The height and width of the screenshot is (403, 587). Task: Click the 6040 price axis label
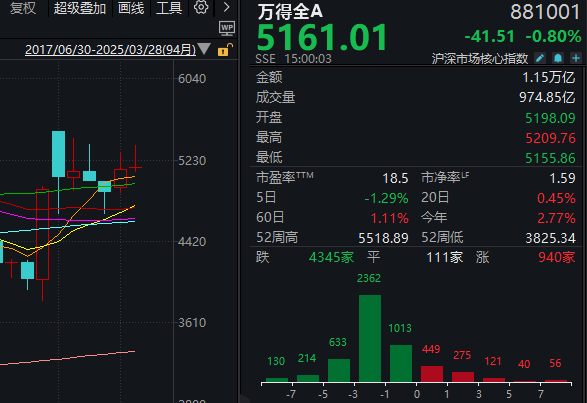(x=192, y=79)
